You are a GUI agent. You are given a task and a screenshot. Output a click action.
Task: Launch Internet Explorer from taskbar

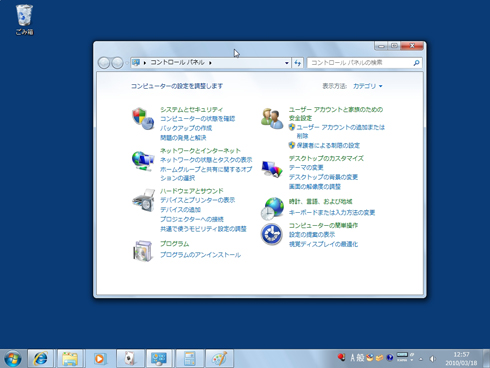tap(40, 359)
